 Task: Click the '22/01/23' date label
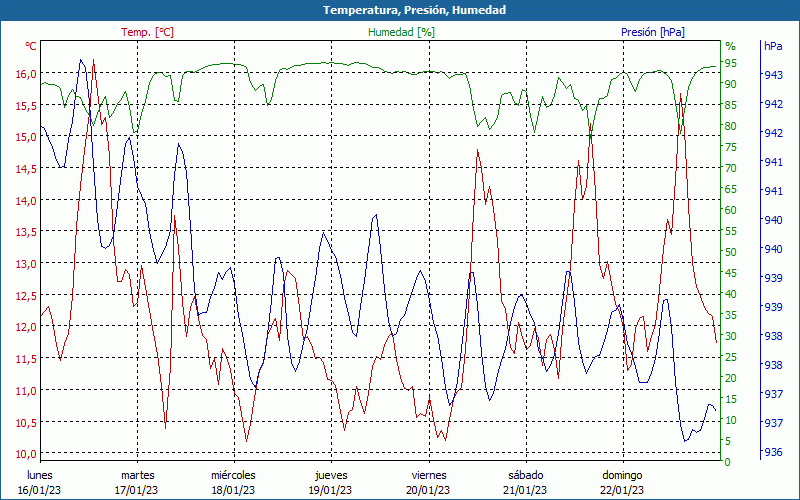pyautogui.click(x=622, y=490)
